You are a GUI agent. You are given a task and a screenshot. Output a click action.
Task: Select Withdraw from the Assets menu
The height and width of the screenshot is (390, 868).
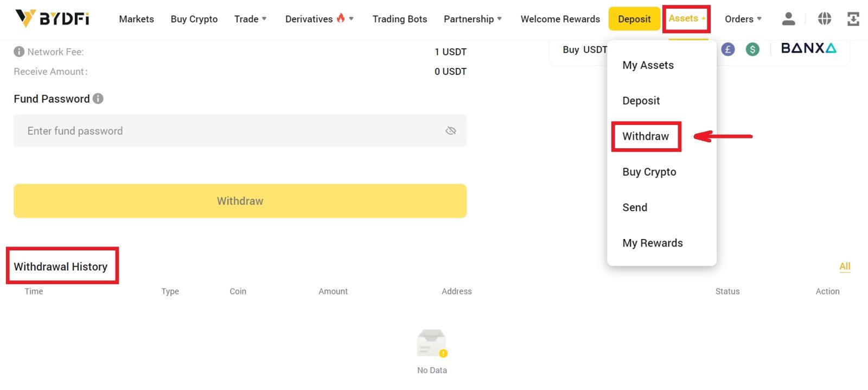pos(645,136)
